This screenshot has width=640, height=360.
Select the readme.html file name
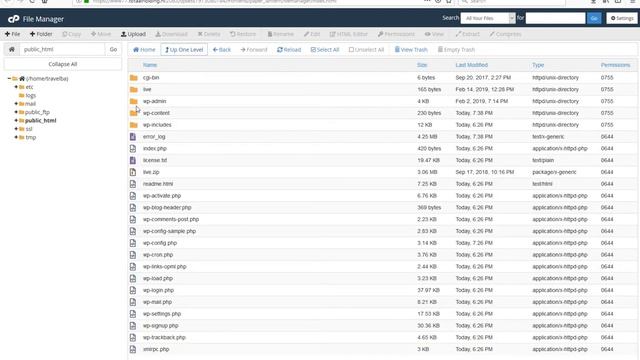[x=158, y=184]
